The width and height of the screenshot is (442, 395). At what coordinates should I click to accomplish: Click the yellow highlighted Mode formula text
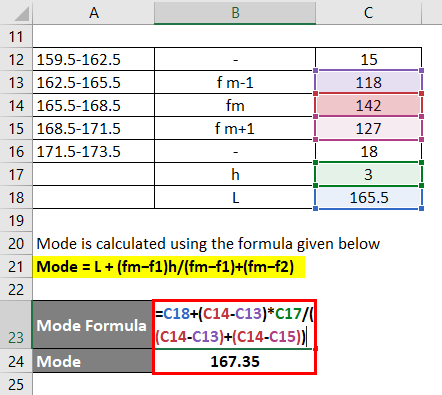[x=165, y=267]
